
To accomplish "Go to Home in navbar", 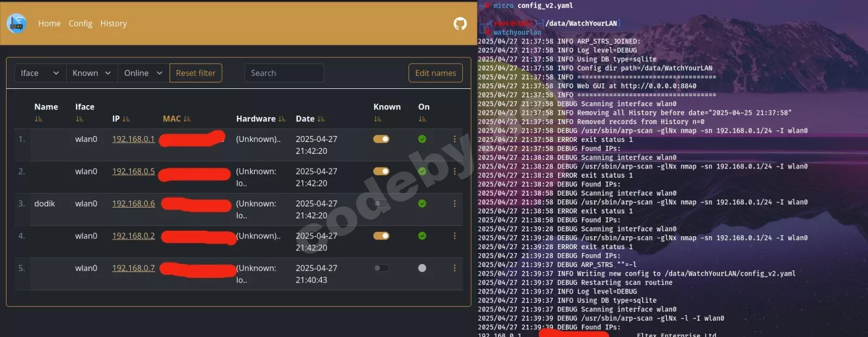I will pos(49,23).
